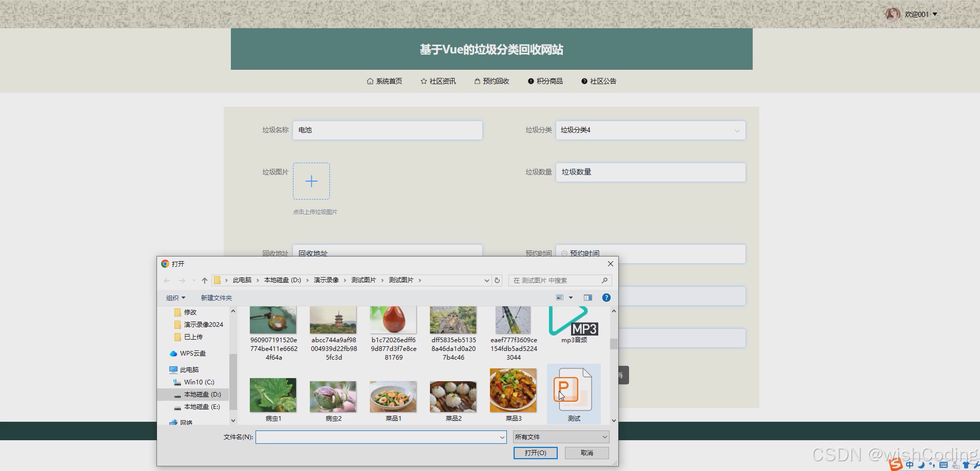Viewport: 980px width, 471px height.
Task: Toggle full/half-width via Sogou moon icon
Action: [922, 464]
